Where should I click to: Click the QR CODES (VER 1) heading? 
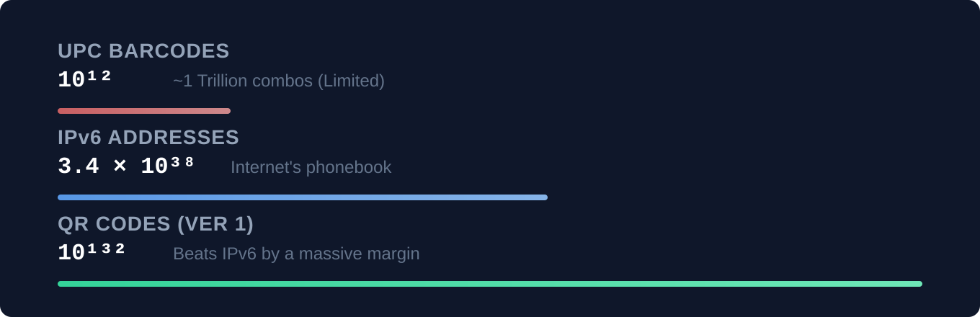(155, 224)
